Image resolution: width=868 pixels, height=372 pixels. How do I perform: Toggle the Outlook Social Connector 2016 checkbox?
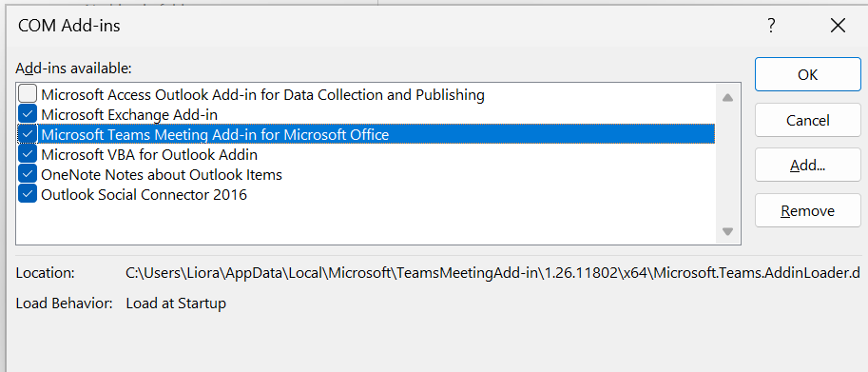[28, 194]
